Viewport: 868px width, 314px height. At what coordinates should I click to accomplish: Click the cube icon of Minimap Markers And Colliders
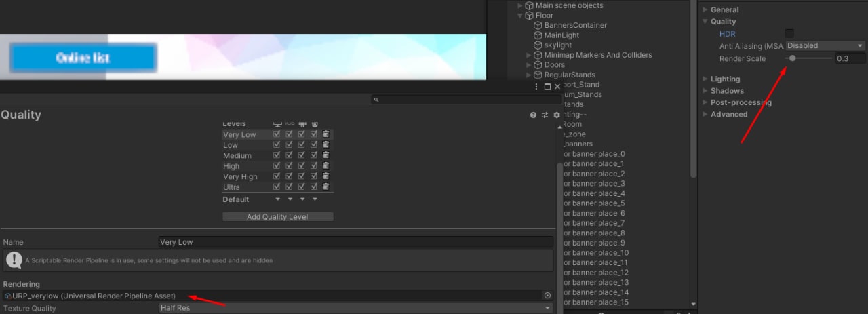pos(538,55)
